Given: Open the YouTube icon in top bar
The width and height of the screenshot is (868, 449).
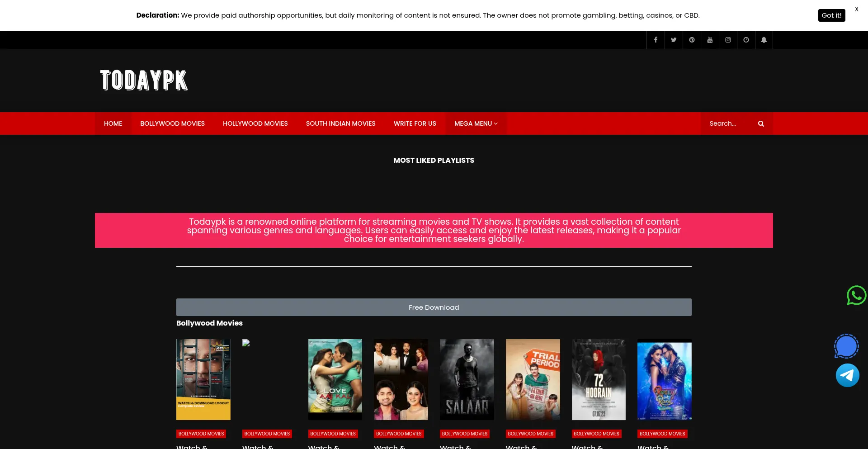Looking at the screenshot, I should point(710,40).
